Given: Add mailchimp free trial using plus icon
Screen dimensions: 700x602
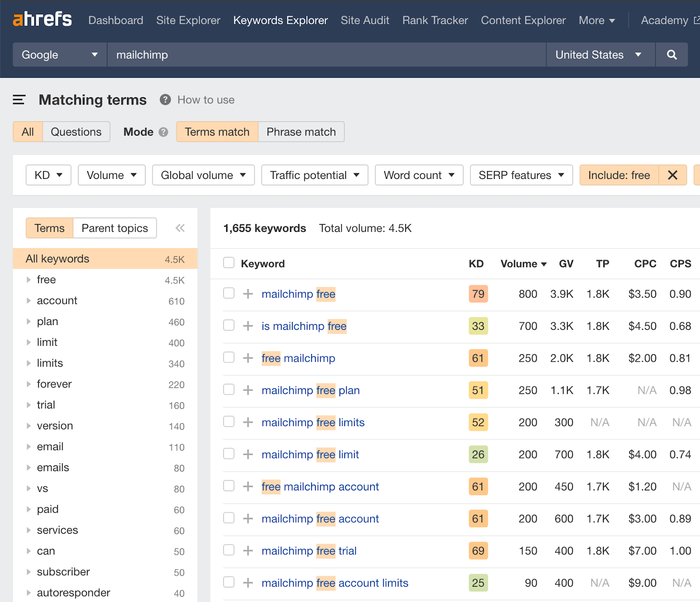Looking at the screenshot, I should 248,550.
